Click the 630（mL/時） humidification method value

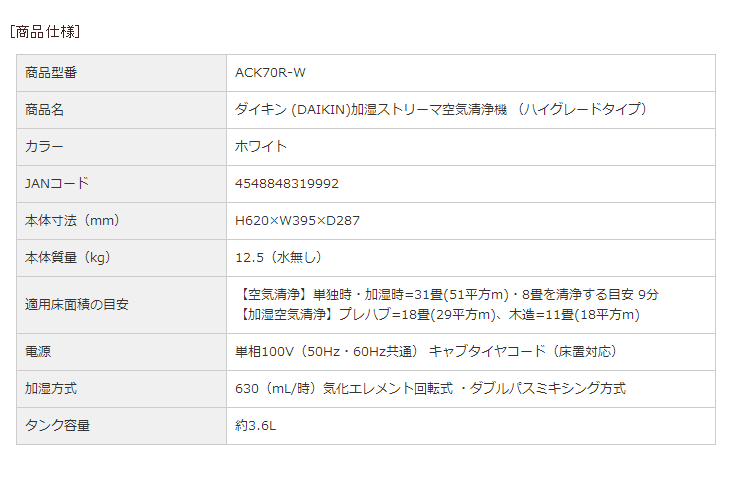click(x=430, y=388)
